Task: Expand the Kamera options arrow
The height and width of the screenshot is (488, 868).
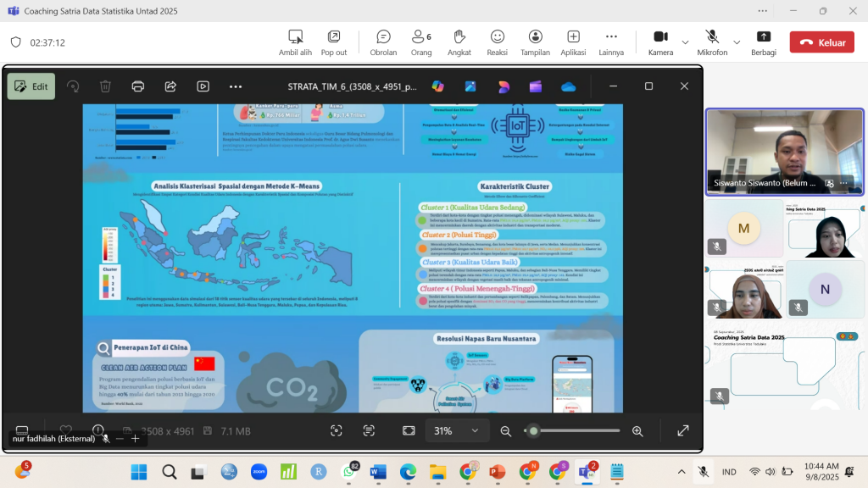Action: pyautogui.click(x=685, y=42)
